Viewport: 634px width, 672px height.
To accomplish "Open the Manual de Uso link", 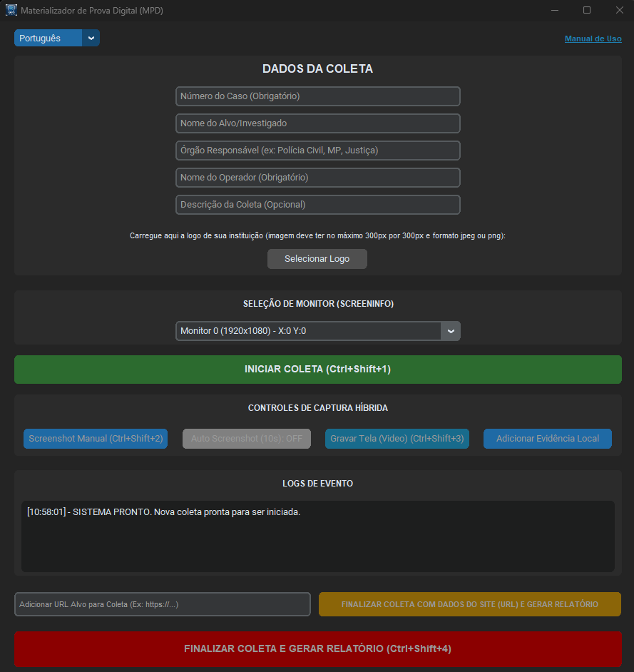I will coord(593,38).
